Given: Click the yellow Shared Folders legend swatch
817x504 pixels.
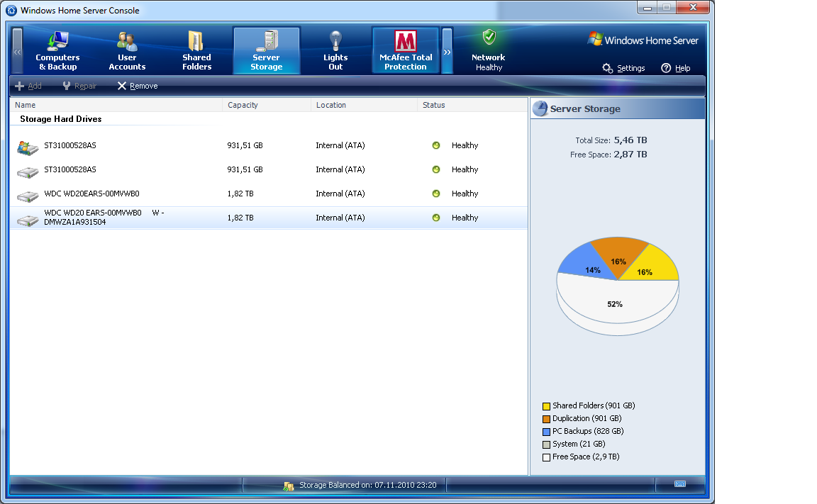Looking at the screenshot, I should click(x=546, y=406).
